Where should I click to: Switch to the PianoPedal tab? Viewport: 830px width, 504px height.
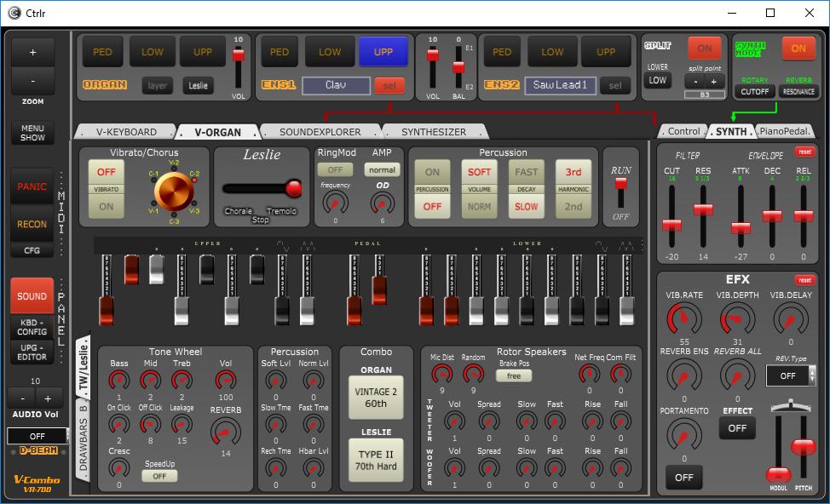(x=784, y=131)
